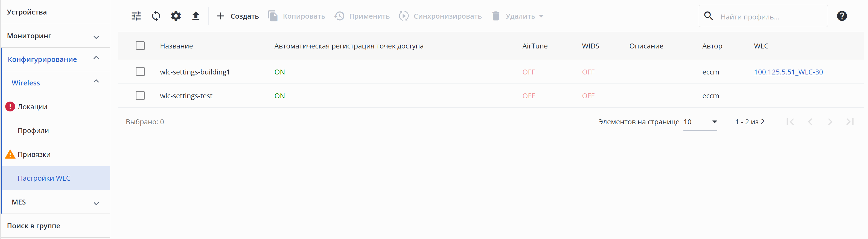The height and width of the screenshot is (239, 868).
Task: Open the gear settings icon
Action: point(176,16)
